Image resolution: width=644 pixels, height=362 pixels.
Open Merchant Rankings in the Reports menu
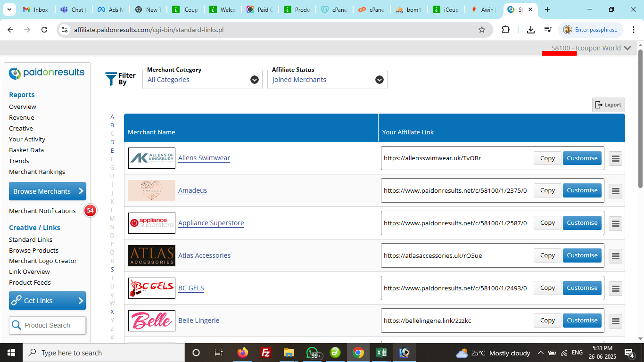(37, 172)
